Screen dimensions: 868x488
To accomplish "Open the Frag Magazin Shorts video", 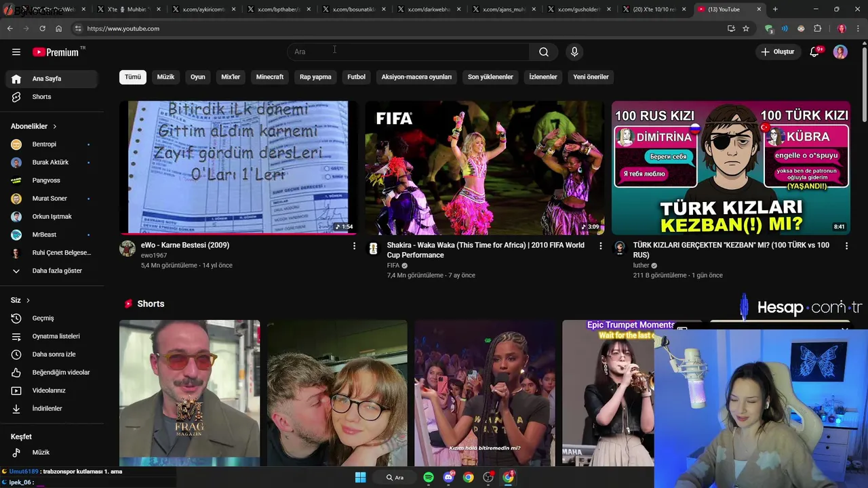I will [189, 393].
